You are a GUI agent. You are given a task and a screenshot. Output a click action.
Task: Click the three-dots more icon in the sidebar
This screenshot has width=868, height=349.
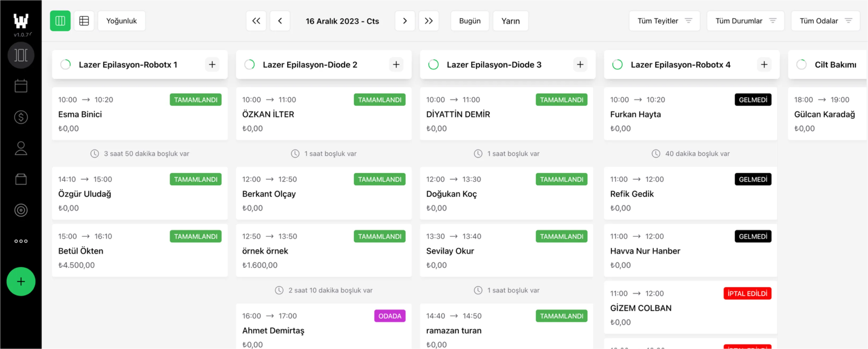click(x=21, y=241)
